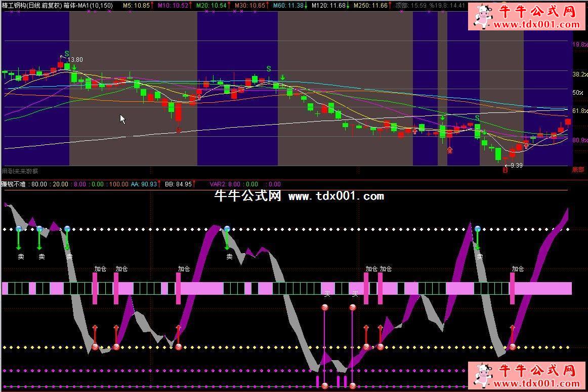Open www.tdx001.com link in top-right banner
Viewport: 588px width, 392px height.
point(536,24)
